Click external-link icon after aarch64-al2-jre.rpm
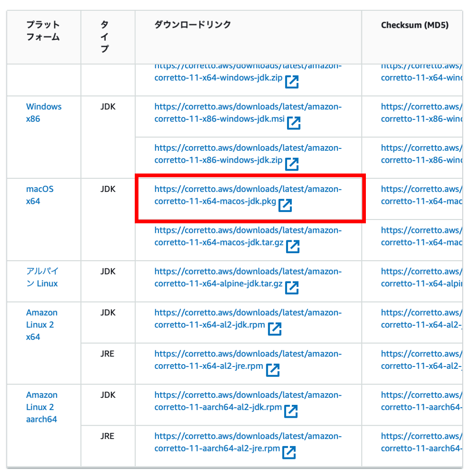The width and height of the screenshot is (466, 476). 289,452
